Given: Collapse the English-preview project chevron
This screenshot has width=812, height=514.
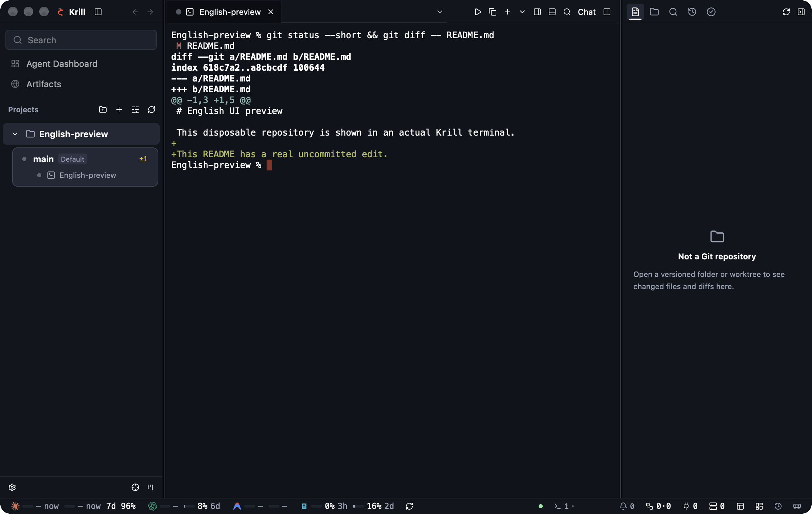Looking at the screenshot, I should coord(15,134).
